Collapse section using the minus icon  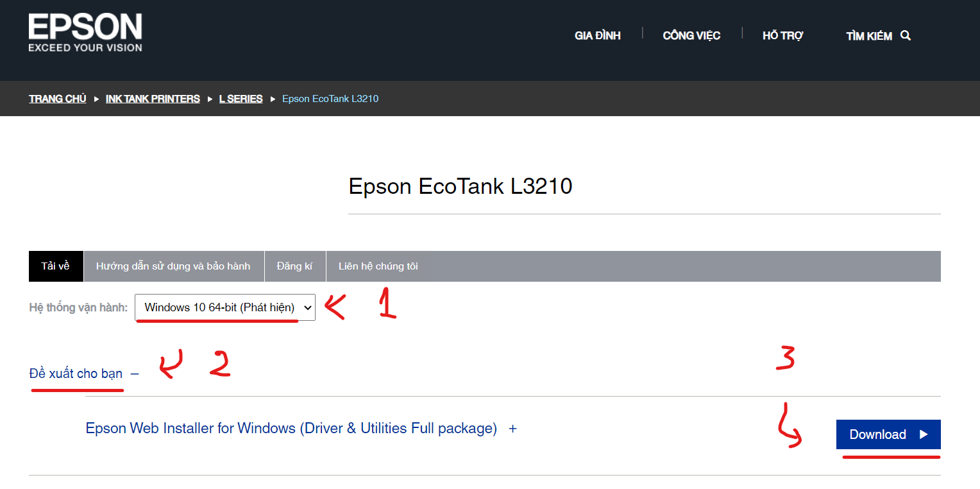135,373
